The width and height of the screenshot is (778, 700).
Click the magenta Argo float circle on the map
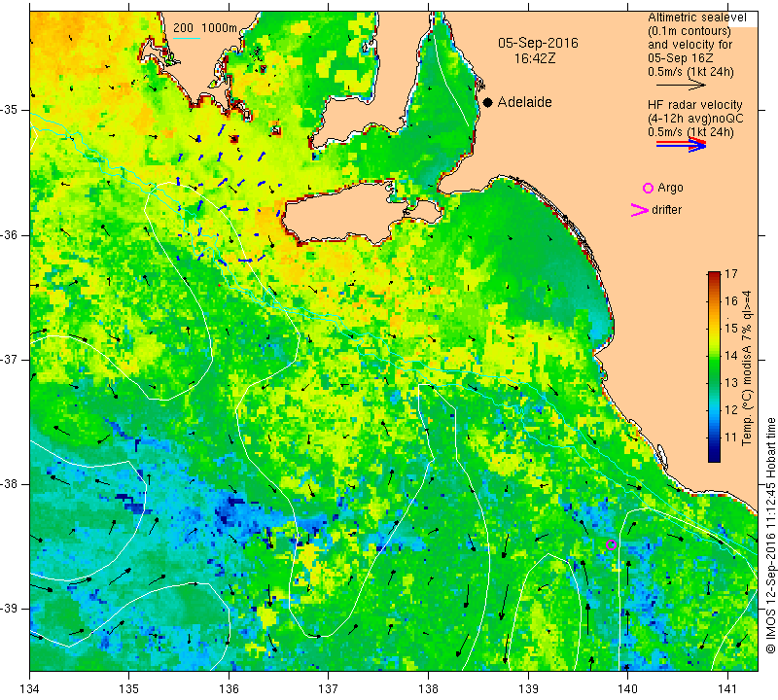pyautogui.click(x=612, y=544)
